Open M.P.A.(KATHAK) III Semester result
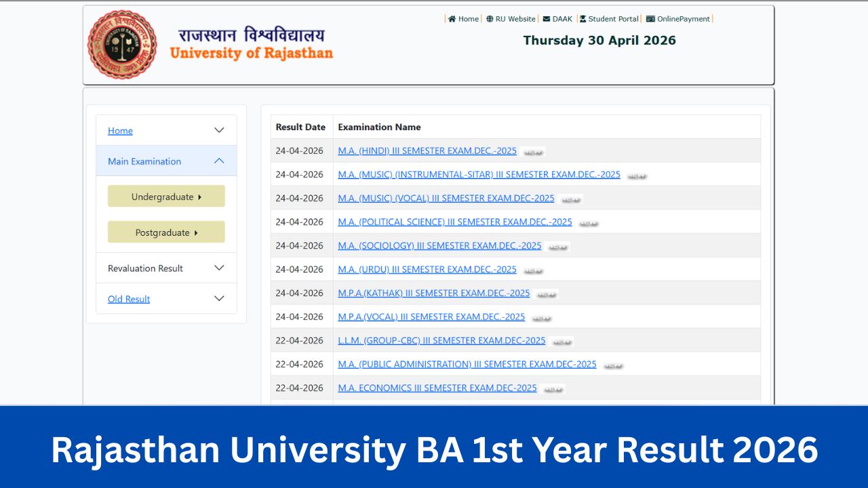Viewport: 868px width, 488px height. pos(434,293)
